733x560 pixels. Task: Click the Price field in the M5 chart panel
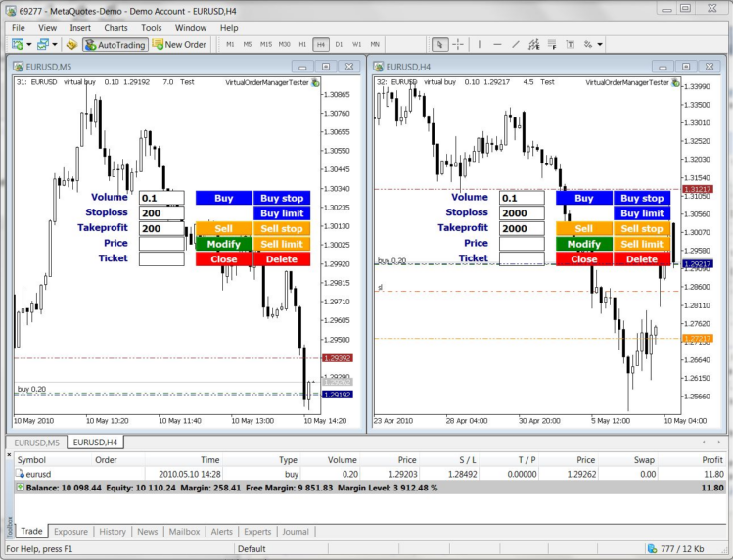point(161,244)
